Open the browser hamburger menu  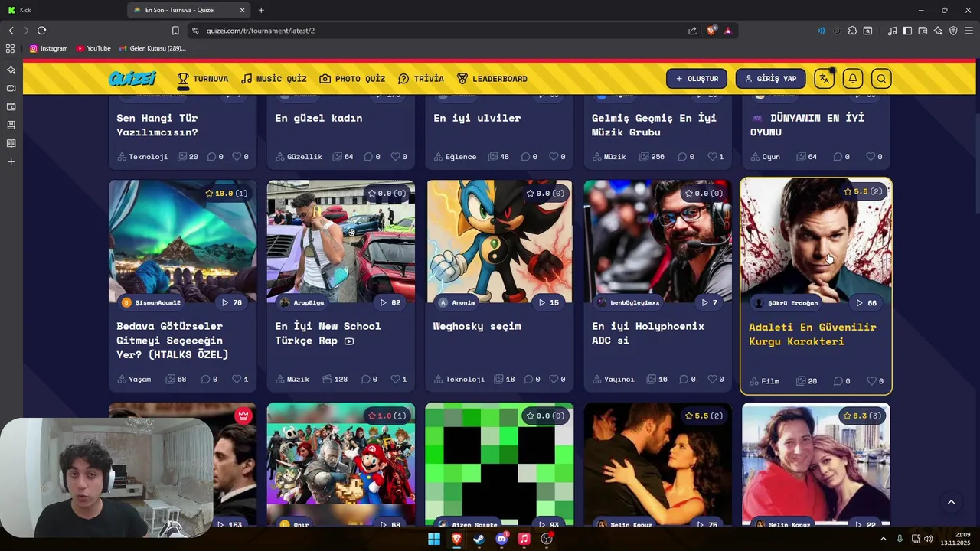pos(969,31)
